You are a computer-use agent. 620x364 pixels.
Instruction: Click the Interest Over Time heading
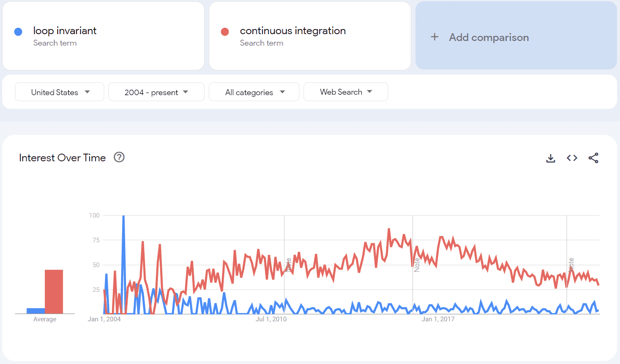(62, 157)
